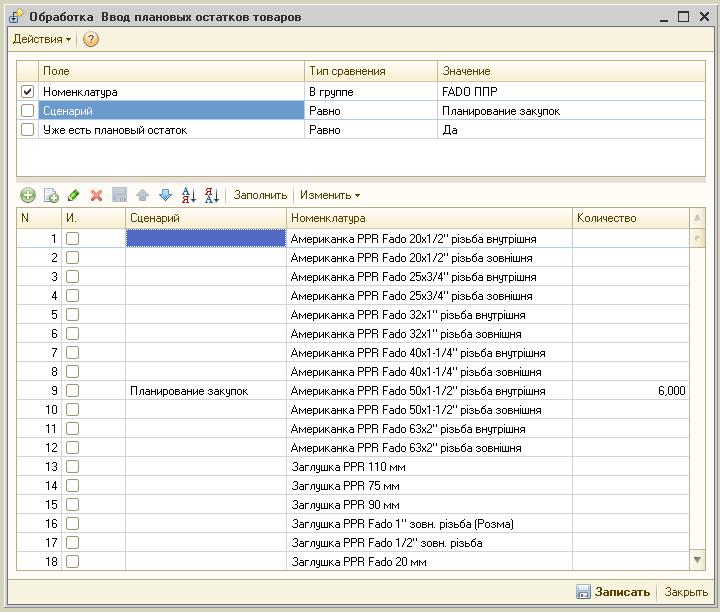The width and height of the screenshot is (720, 612).
Task: Open the Действия dropdown menu
Action: coord(42,39)
